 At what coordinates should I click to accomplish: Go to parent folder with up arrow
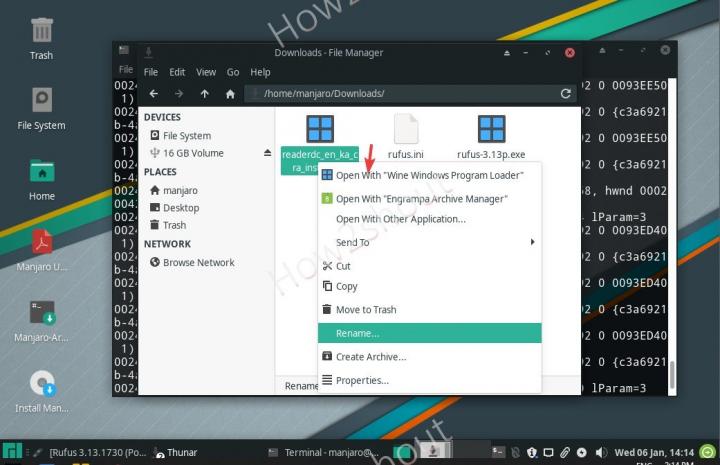click(205, 93)
